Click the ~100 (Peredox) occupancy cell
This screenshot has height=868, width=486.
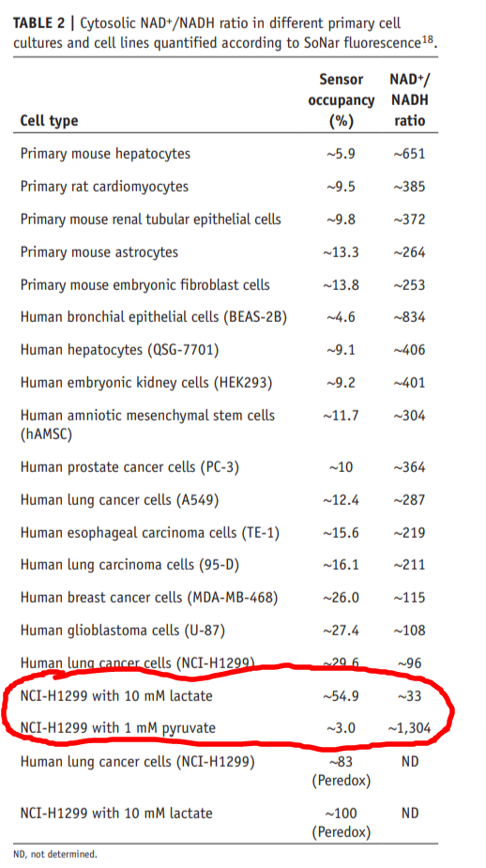[x=341, y=822]
